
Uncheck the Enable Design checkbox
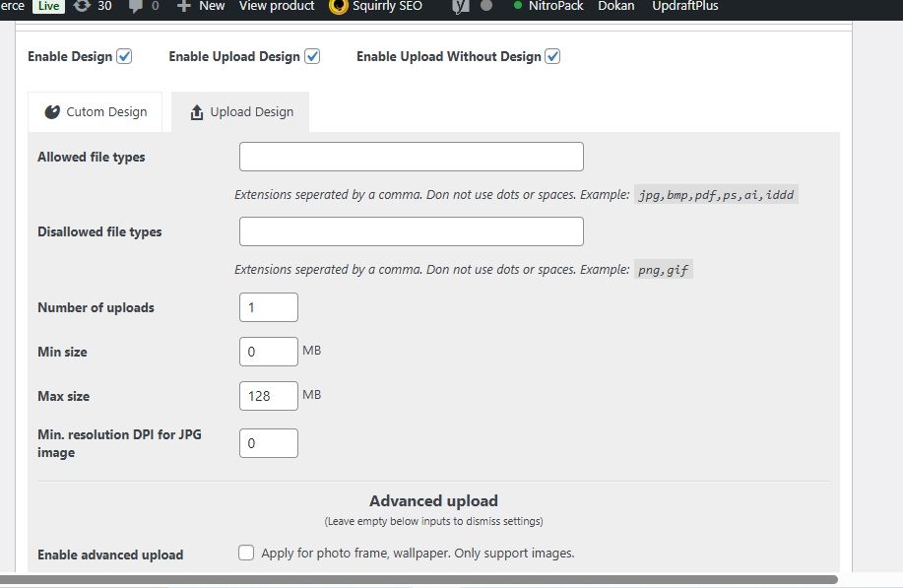tap(124, 56)
